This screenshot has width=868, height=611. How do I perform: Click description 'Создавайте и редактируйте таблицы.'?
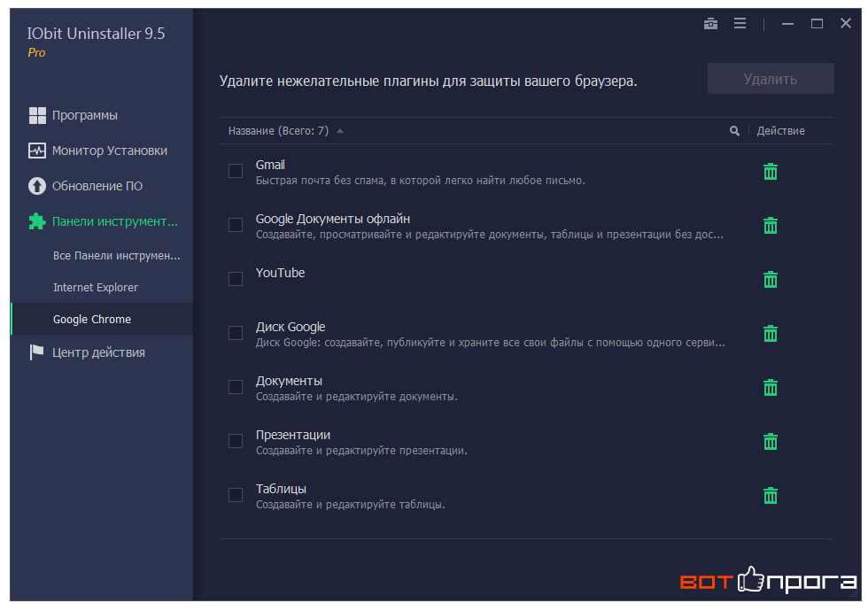(351, 505)
